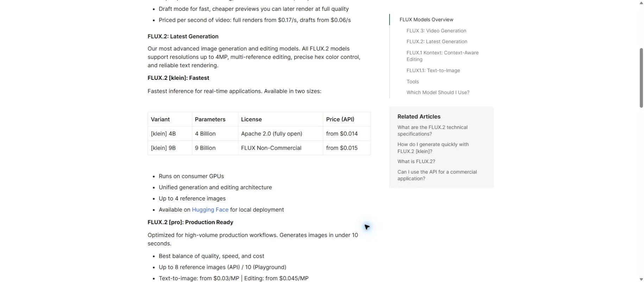Select FLUX Non-Commercial license cell
This screenshot has height=282, width=644.
tap(280, 148)
